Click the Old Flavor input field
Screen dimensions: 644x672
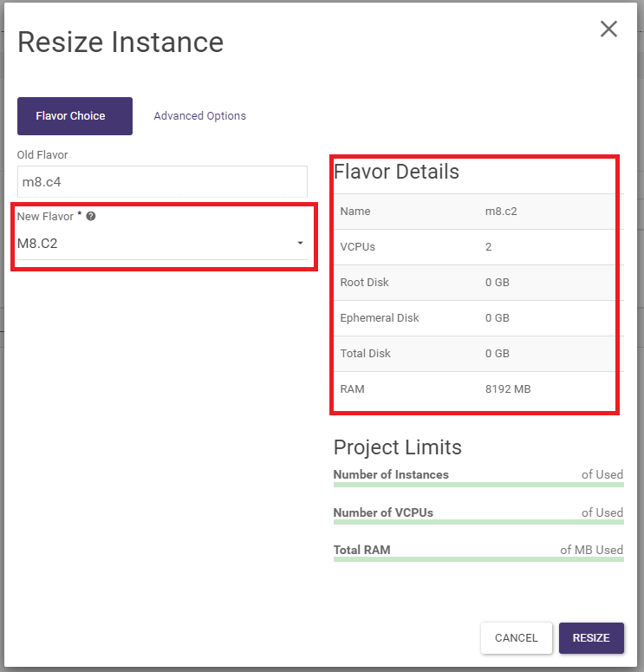162,182
